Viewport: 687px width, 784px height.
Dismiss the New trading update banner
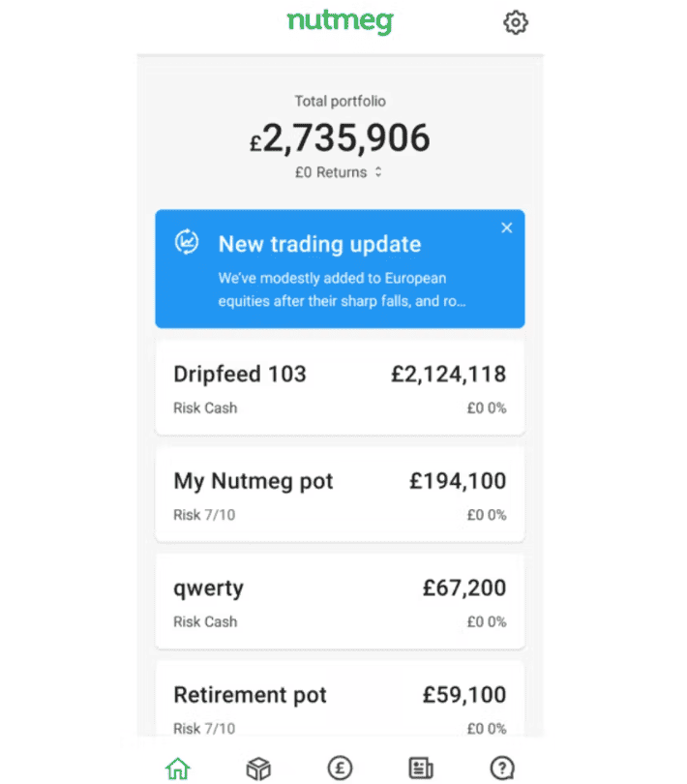[506, 227]
